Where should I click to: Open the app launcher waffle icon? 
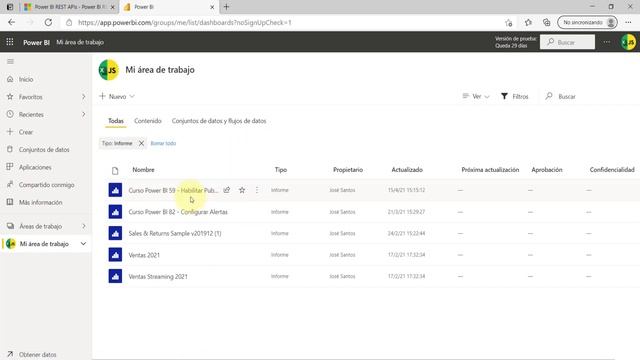coord(10,42)
